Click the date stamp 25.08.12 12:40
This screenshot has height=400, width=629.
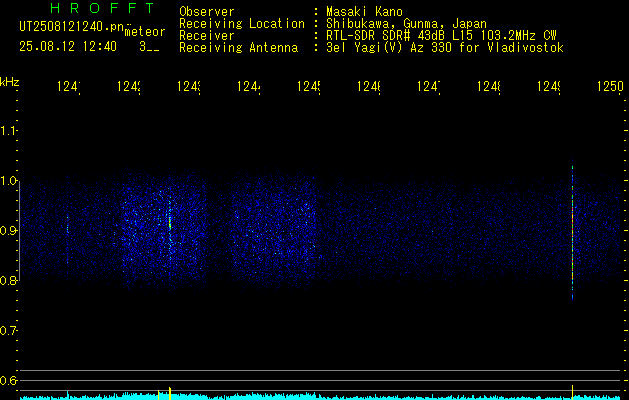coord(68,47)
